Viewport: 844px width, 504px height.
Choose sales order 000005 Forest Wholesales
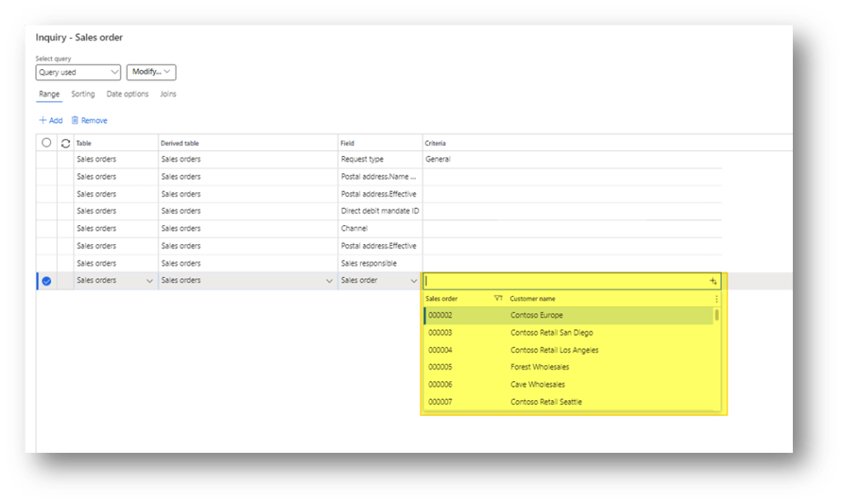pos(540,367)
